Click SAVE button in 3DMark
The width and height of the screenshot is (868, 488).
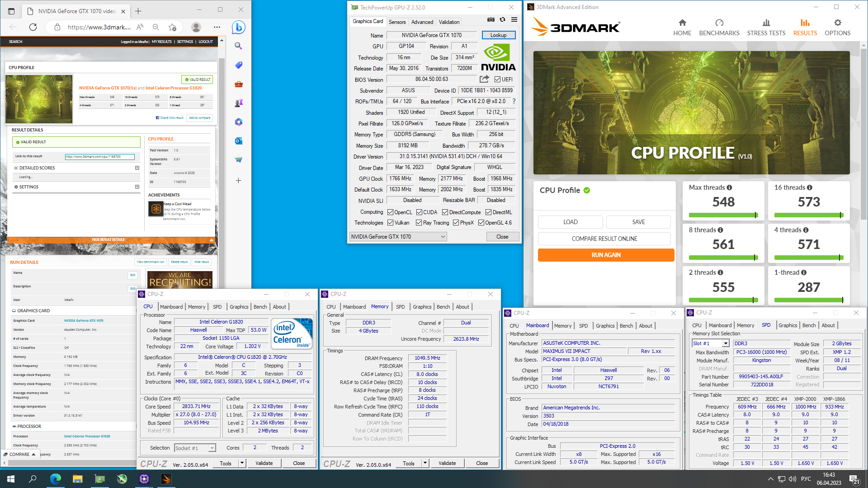point(638,222)
